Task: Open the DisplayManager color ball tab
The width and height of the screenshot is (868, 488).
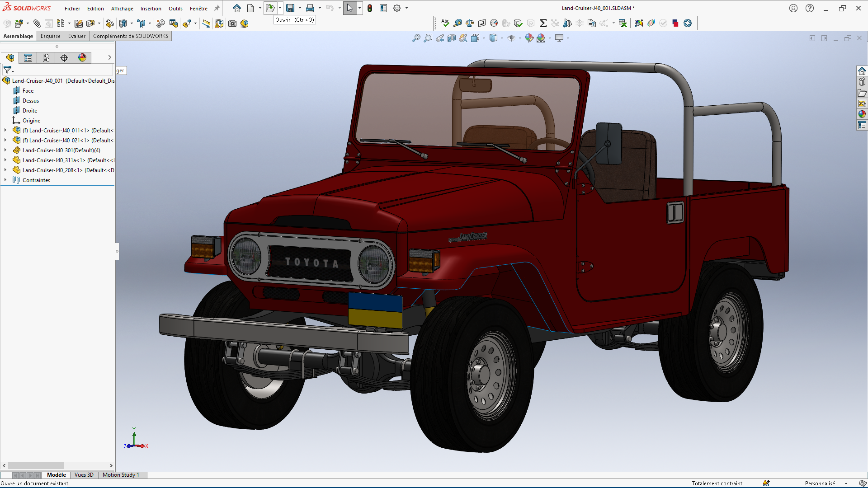Action: pos(82,57)
